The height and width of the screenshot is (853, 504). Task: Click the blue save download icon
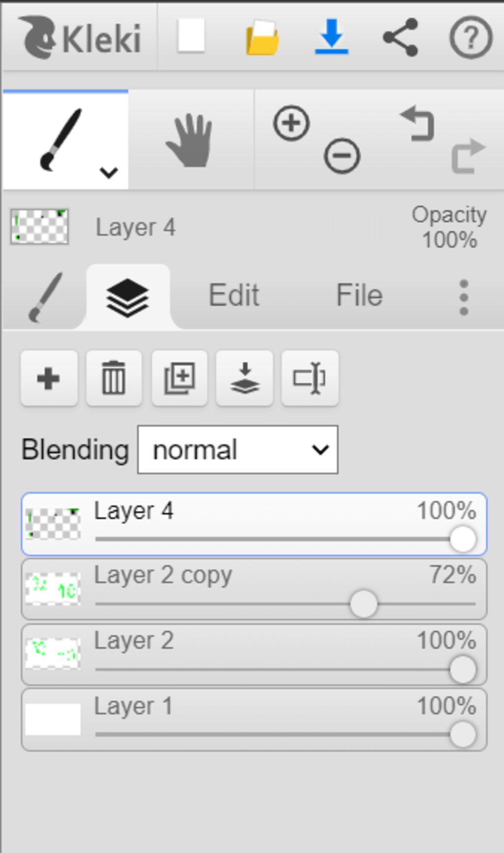click(332, 36)
